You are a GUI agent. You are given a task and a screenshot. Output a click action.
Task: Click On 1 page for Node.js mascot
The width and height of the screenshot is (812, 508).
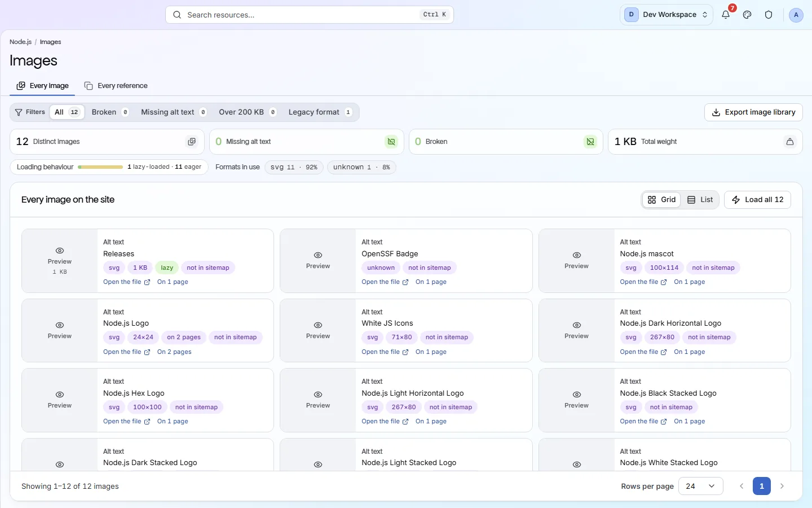click(689, 282)
